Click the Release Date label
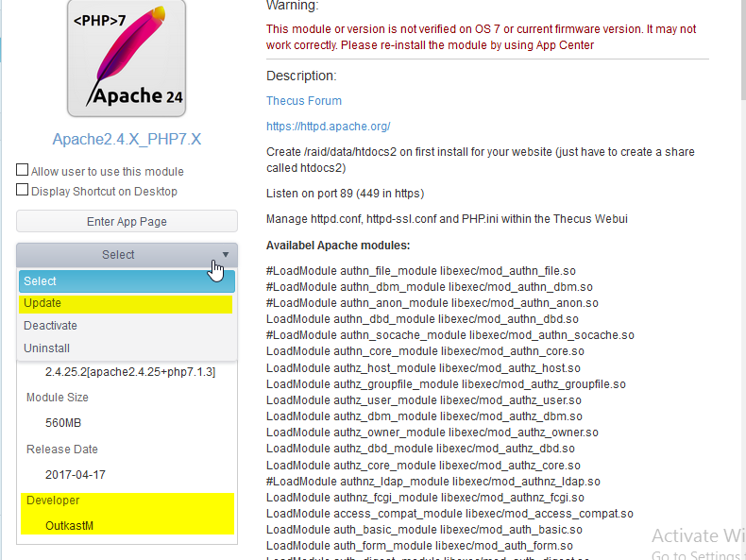The width and height of the screenshot is (746, 560). (61, 450)
